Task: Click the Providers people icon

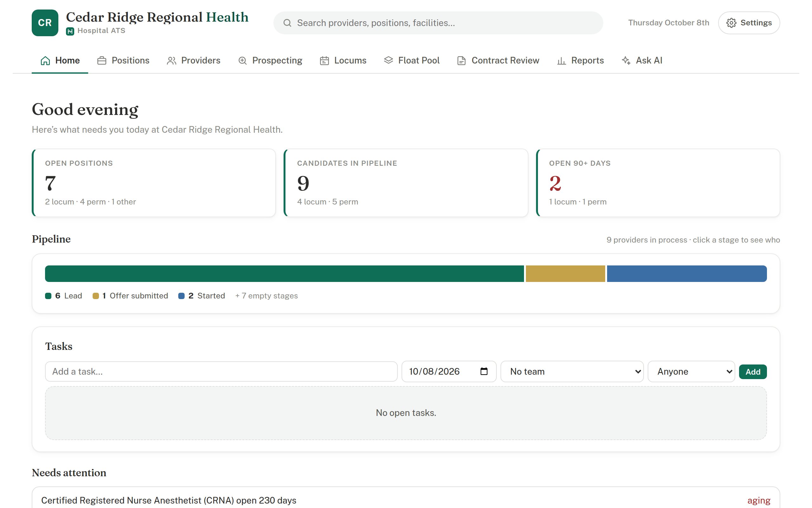Action: coord(172,60)
